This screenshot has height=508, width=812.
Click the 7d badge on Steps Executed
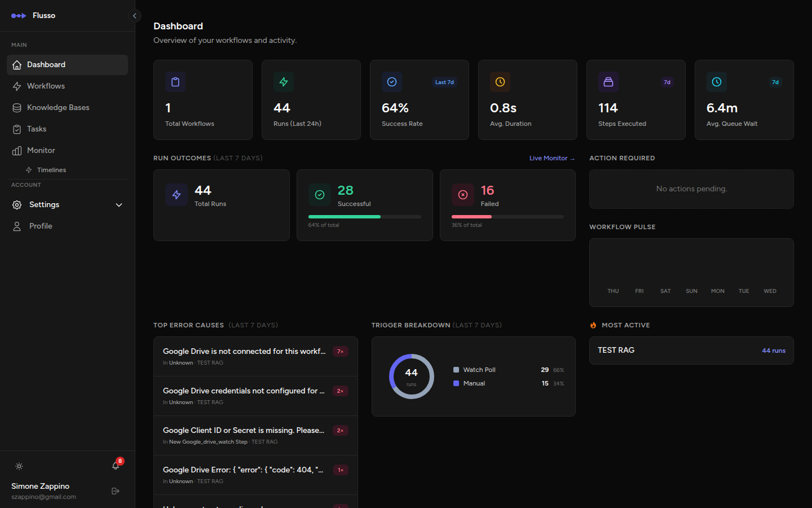tap(667, 82)
